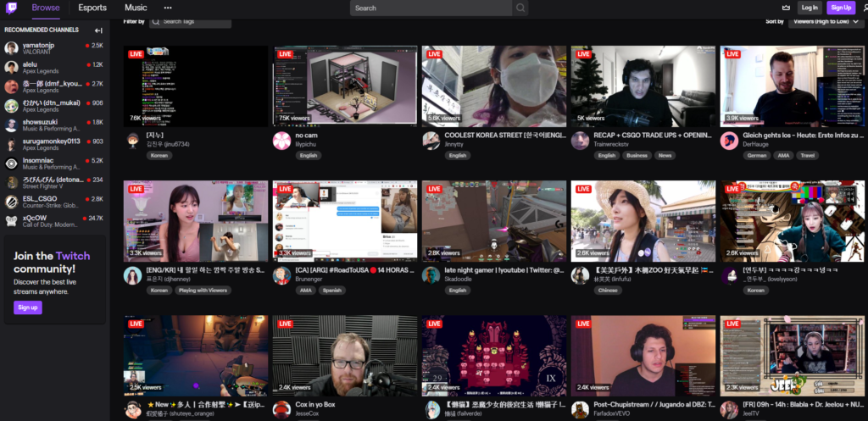Open the Sort by Viewers dropdown
This screenshot has height=421, width=868.
pos(826,21)
